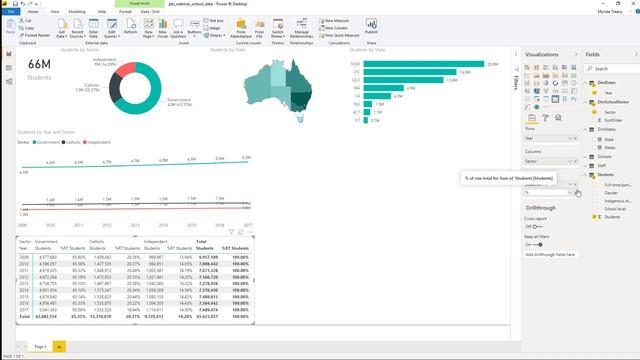Click New Column

tap(333, 28)
